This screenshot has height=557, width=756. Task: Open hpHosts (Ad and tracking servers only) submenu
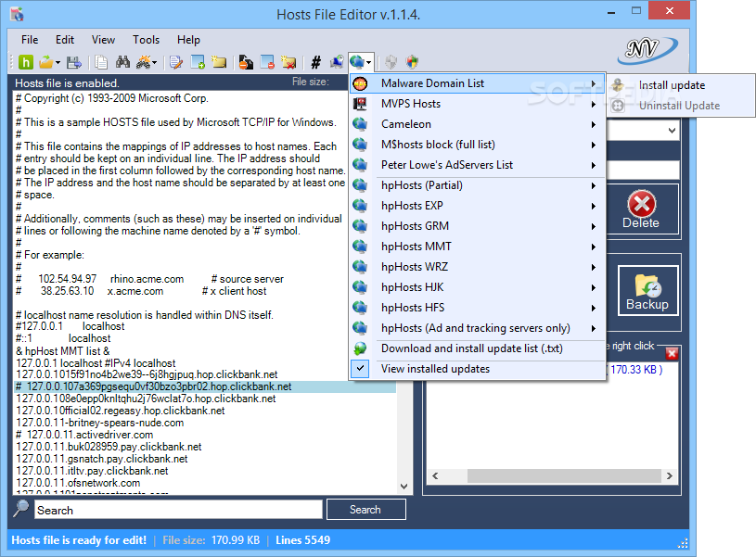tap(477, 328)
